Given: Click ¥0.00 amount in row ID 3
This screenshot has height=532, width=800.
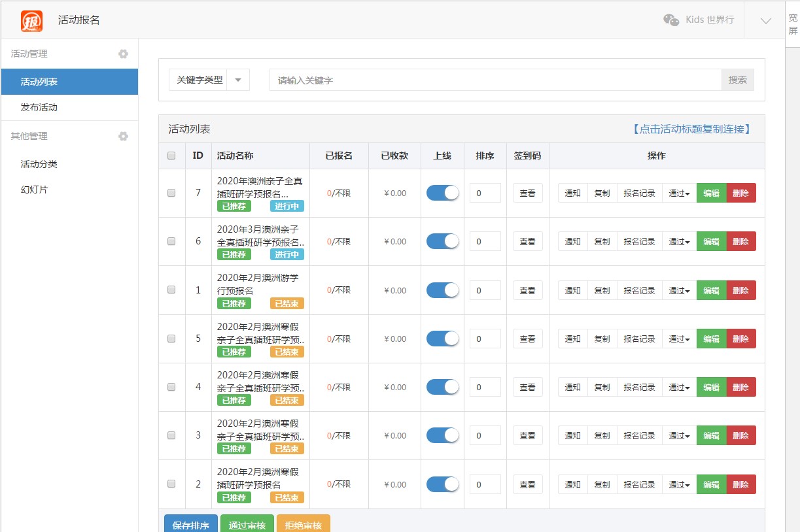Looking at the screenshot, I should pos(395,436).
